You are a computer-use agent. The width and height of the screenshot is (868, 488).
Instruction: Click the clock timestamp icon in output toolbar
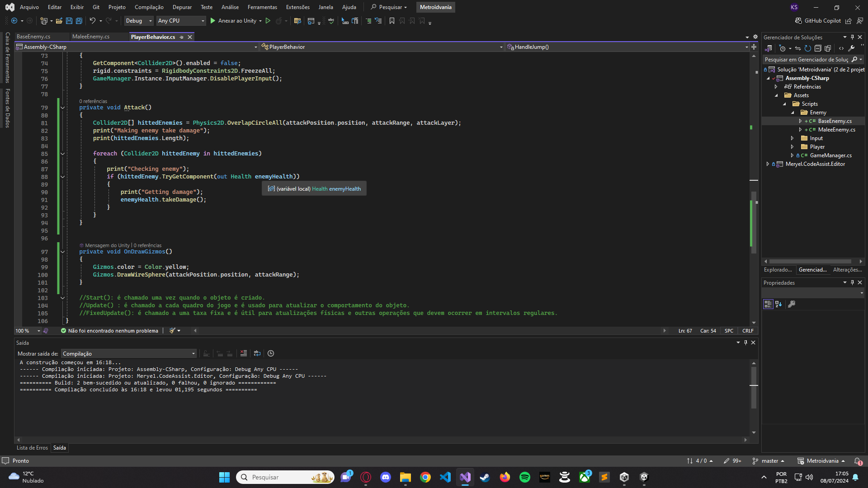pyautogui.click(x=271, y=353)
